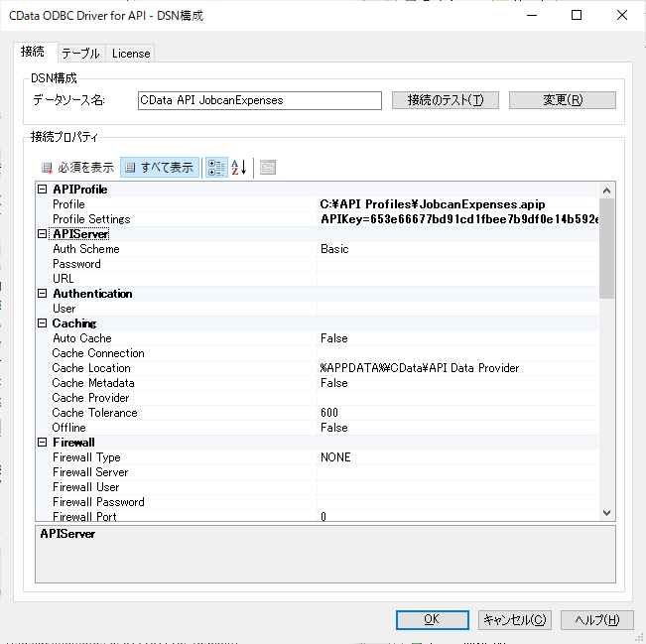Viewport: 646px width, 644px height.
Task: Click the scroll down arrow in the property grid
Action: pyautogui.click(x=606, y=513)
